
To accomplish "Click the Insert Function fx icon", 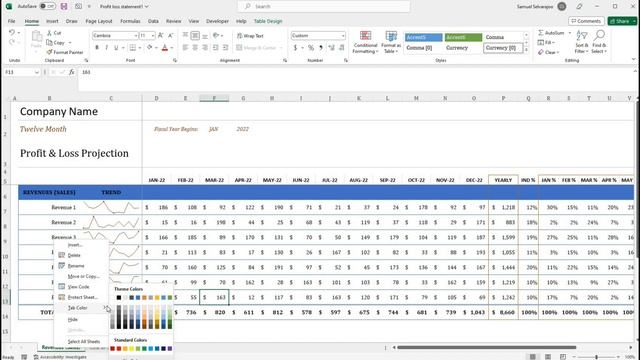I will (x=71, y=72).
